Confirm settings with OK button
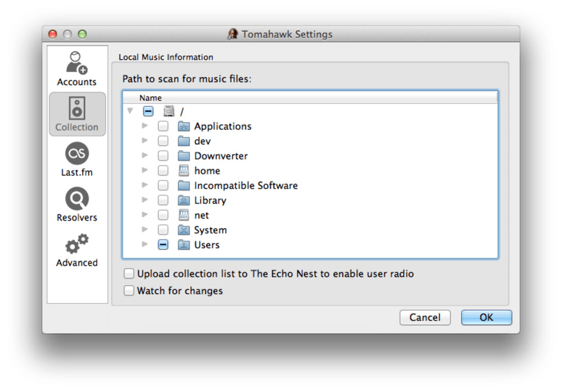Viewport: 562px width, 392px height. (x=487, y=318)
